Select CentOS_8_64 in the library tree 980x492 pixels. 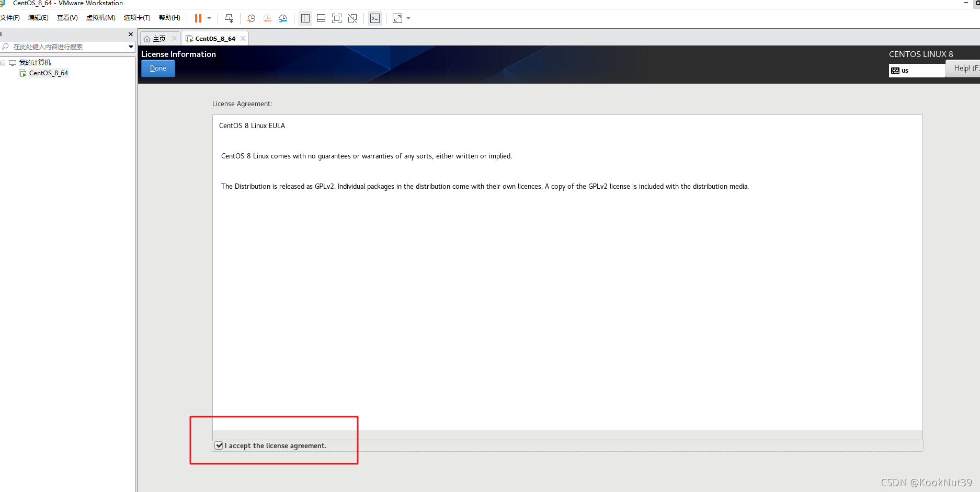coord(48,73)
